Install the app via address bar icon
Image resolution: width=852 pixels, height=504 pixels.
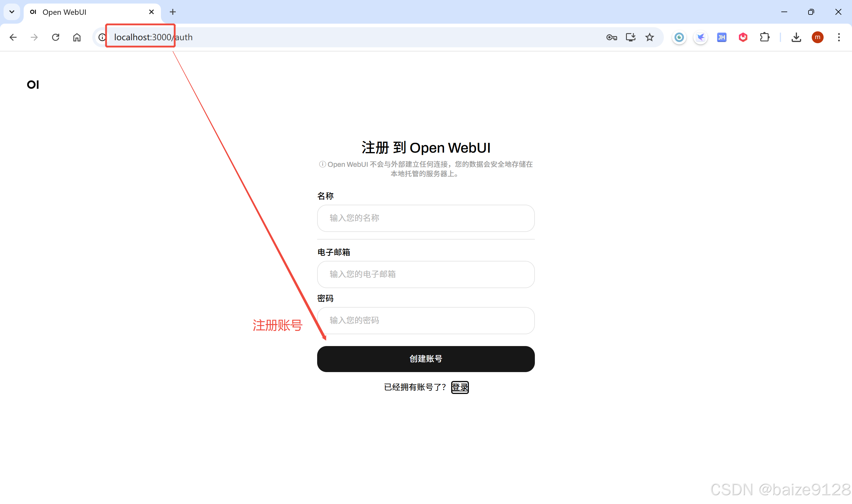point(631,37)
